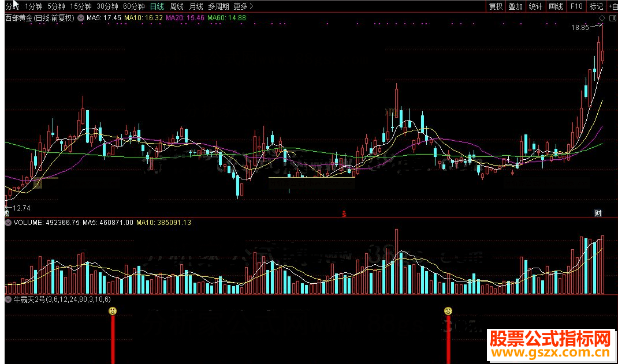Toggle the side panel square icon

[612, 18]
